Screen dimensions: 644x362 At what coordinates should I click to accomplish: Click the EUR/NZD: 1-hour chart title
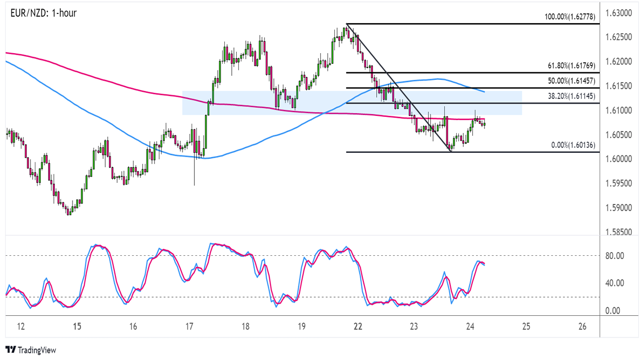click(43, 13)
